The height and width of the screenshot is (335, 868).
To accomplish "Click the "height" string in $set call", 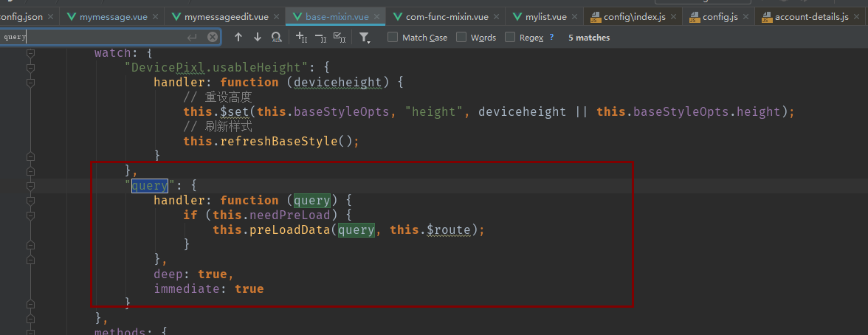I will [x=434, y=112].
